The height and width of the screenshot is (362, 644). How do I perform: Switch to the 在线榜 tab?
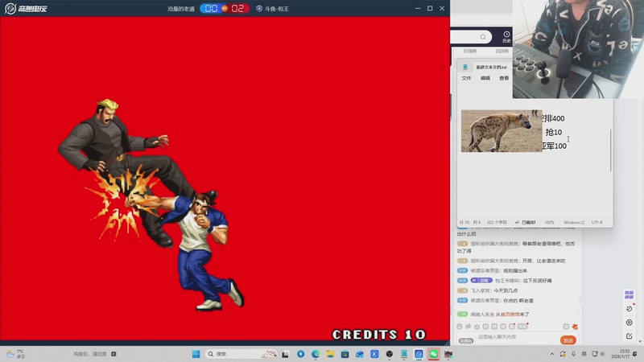tap(470, 51)
